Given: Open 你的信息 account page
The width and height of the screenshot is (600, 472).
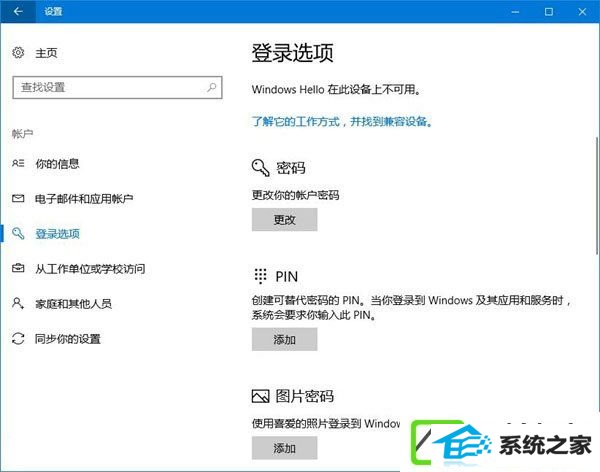Looking at the screenshot, I should (x=57, y=164).
